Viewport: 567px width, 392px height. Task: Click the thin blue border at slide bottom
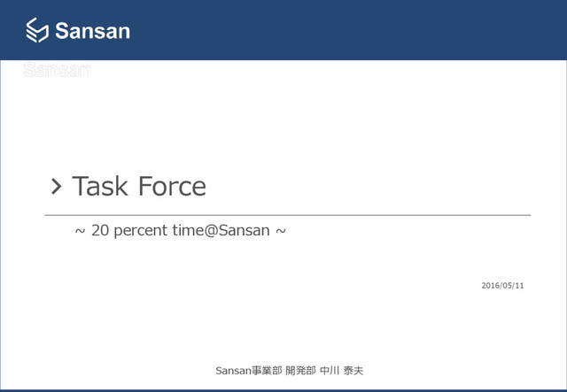tap(283, 390)
